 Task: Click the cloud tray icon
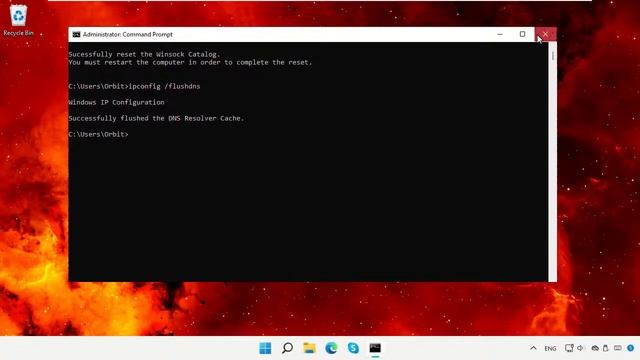pos(595,348)
